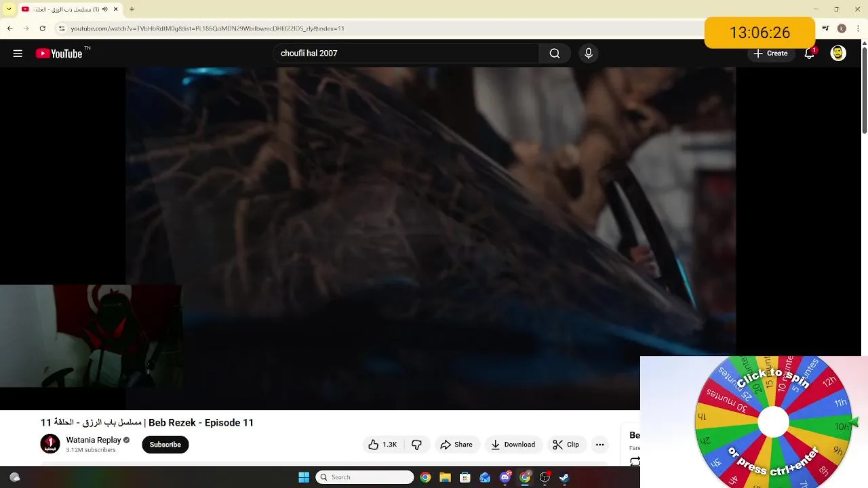Click the 13:06:26 timer overlay
The image size is (868, 488).
[x=759, y=33]
